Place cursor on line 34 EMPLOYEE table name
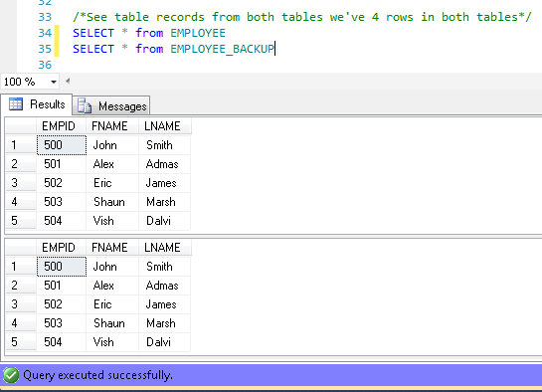 [x=198, y=33]
